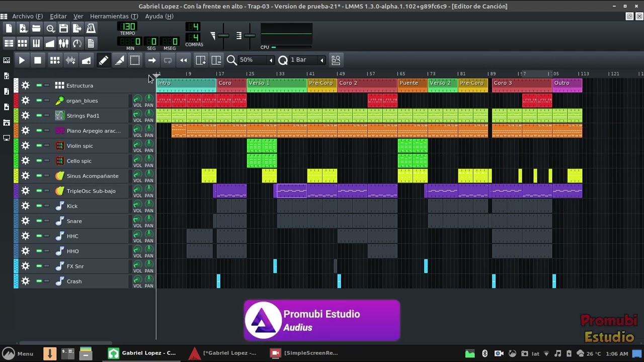
Task: Open the gear menu for Strings Pad1 track
Action: [x=25, y=116]
